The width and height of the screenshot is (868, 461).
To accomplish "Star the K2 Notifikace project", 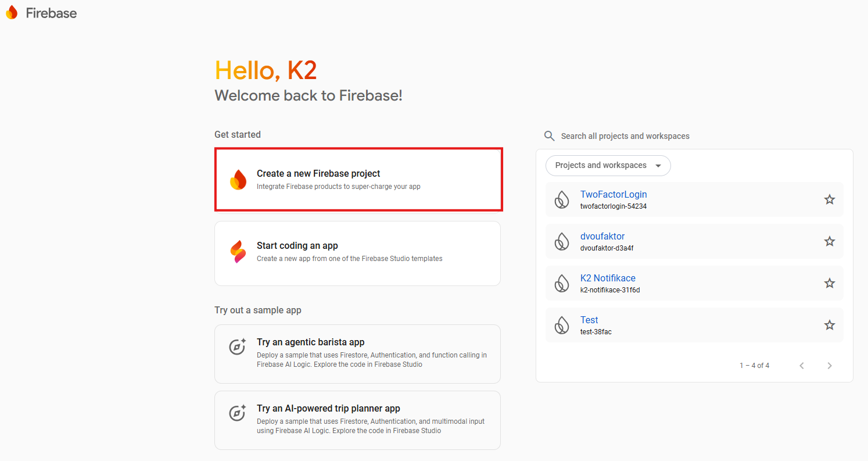I will tap(830, 283).
